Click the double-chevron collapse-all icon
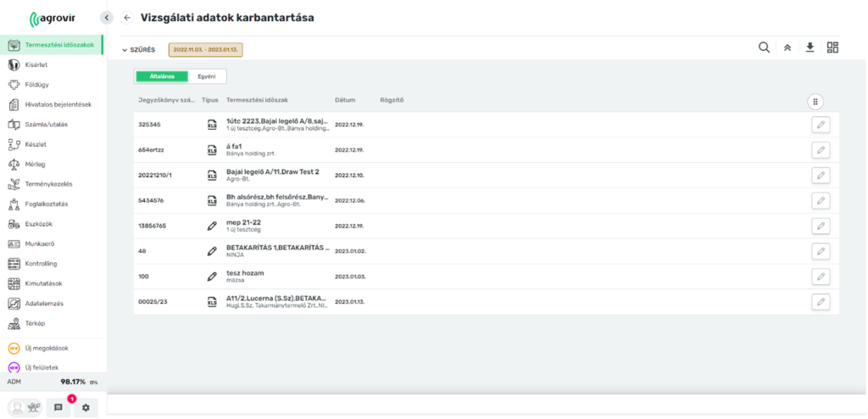The image size is (868, 419). pyautogui.click(x=787, y=47)
